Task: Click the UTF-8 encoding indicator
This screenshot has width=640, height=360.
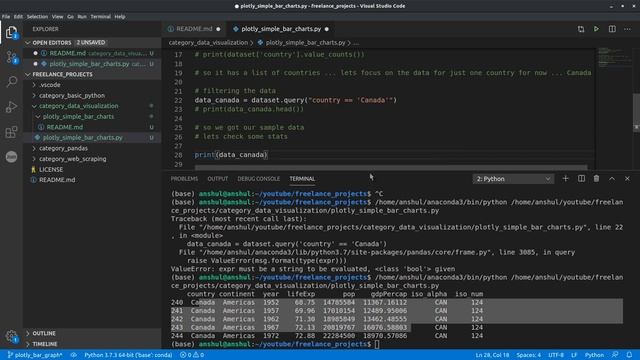Action: [556, 355]
